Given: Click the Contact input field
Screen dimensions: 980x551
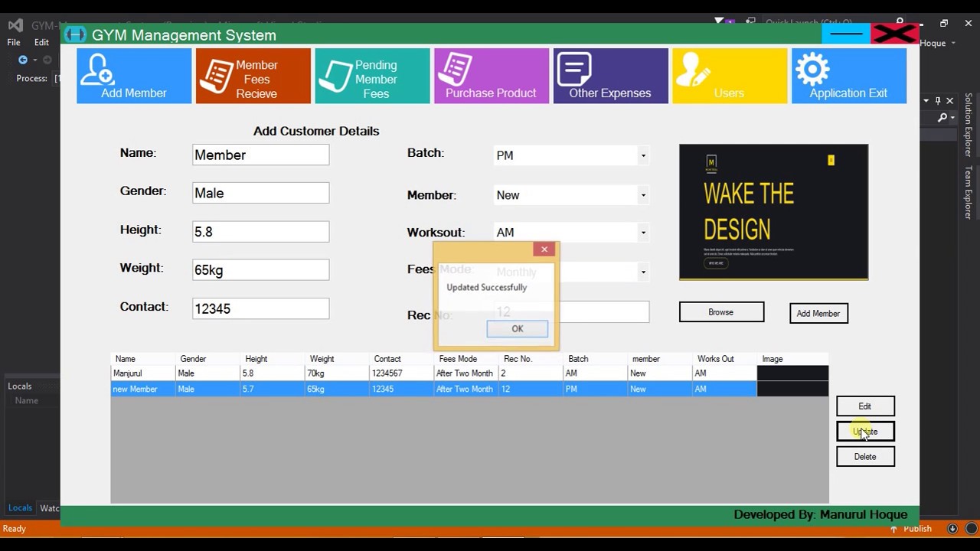Looking at the screenshot, I should coord(261,308).
